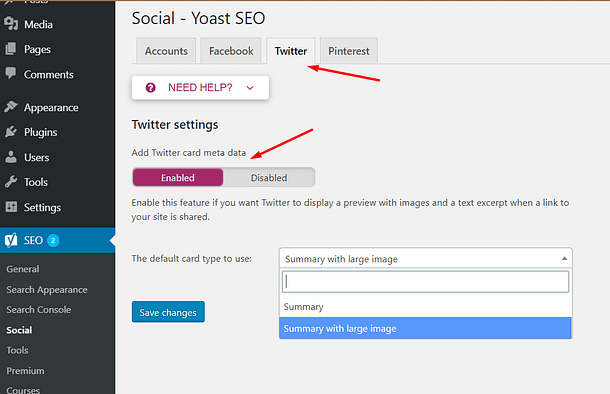Choose the highlighted Summary with large image option

tap(426, 328)
